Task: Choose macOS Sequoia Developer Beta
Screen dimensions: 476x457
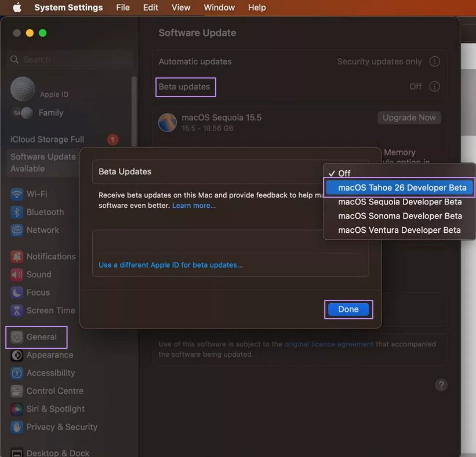Action: [x=399, y=202]
